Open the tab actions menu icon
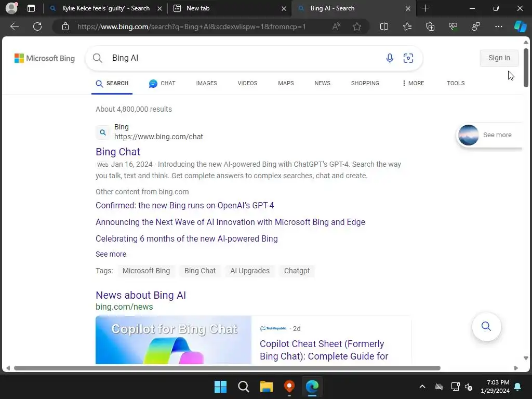532x399 pixels. point(31,8)
